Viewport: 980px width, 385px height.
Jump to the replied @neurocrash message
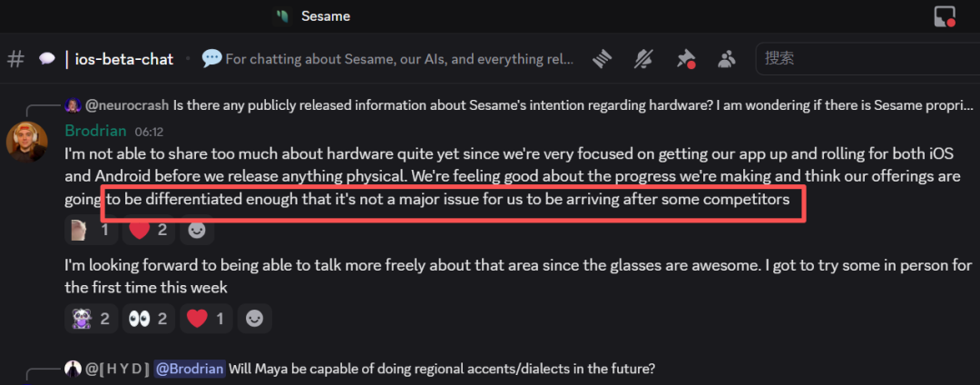[572, 106]
